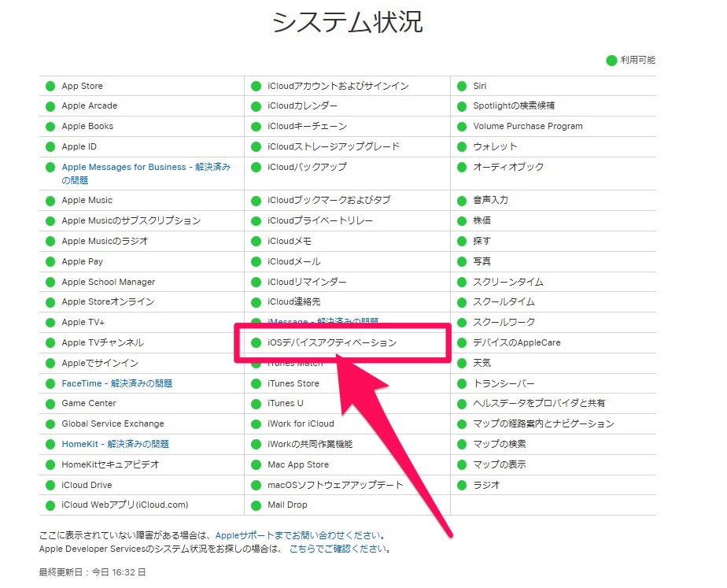Select the HomeKitセキュアビデオ row text
The width and height of the screenshot is (727, 588).
pyautogui.click(x=110, y=464)
